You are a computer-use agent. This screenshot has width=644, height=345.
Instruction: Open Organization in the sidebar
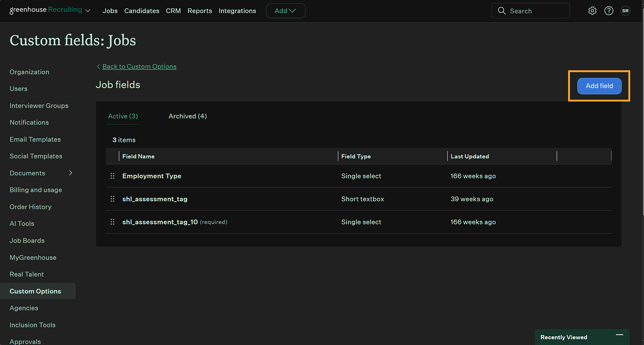pos(29,72)
